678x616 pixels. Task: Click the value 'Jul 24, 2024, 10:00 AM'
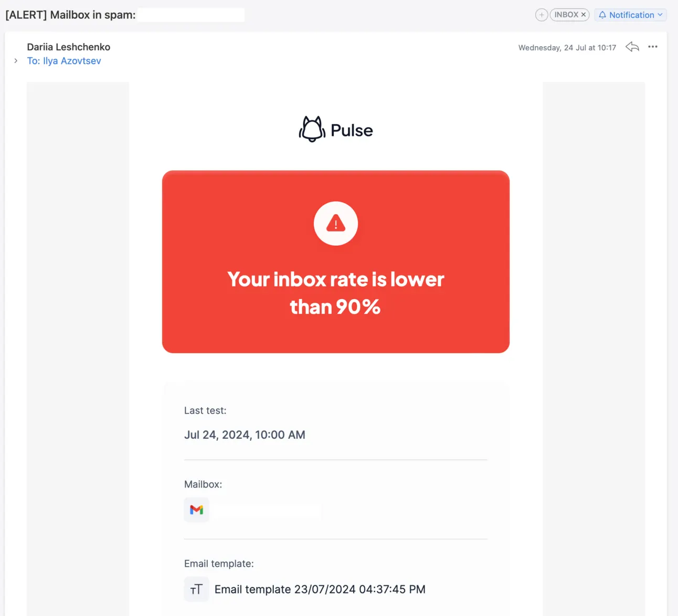click(x=245, y=435)
